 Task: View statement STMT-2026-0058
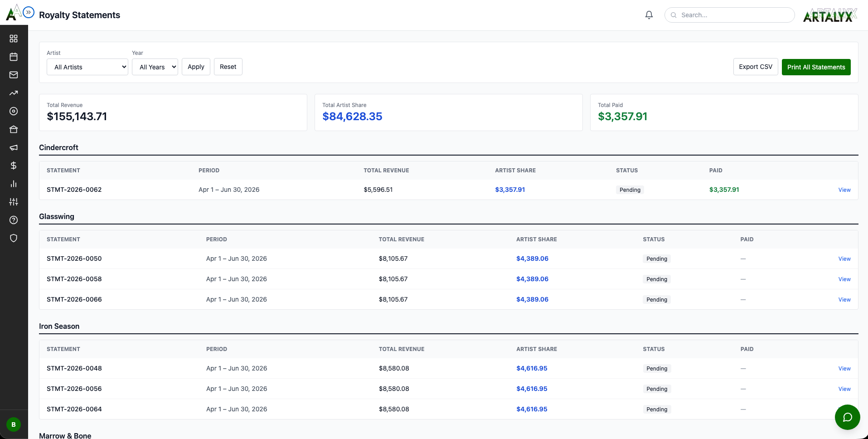coord(844,279)
